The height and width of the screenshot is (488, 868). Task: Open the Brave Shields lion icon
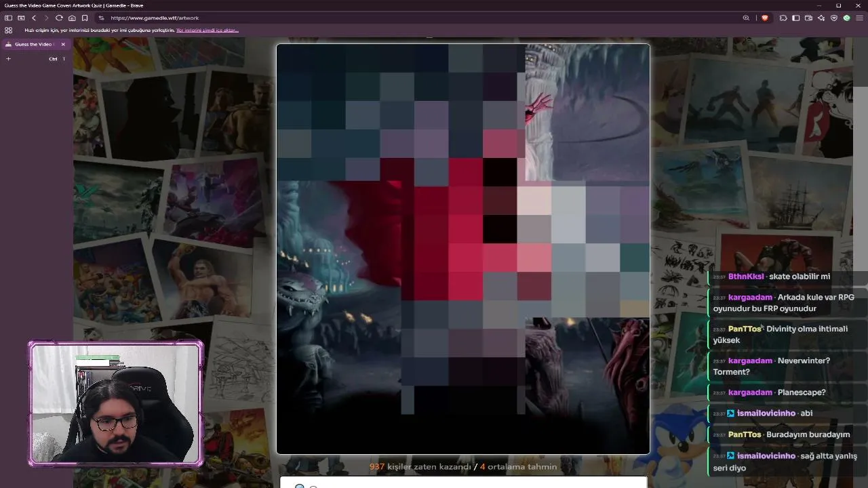[765, 18]
